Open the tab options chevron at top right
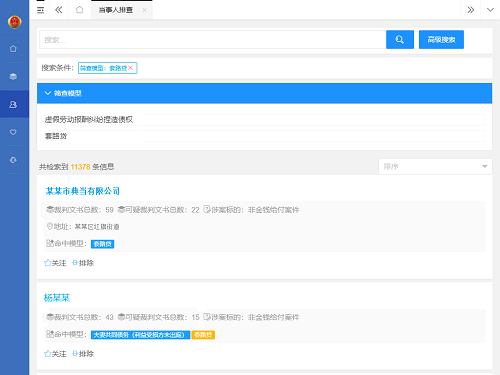500x375 pixels. [x=490, y=10]
